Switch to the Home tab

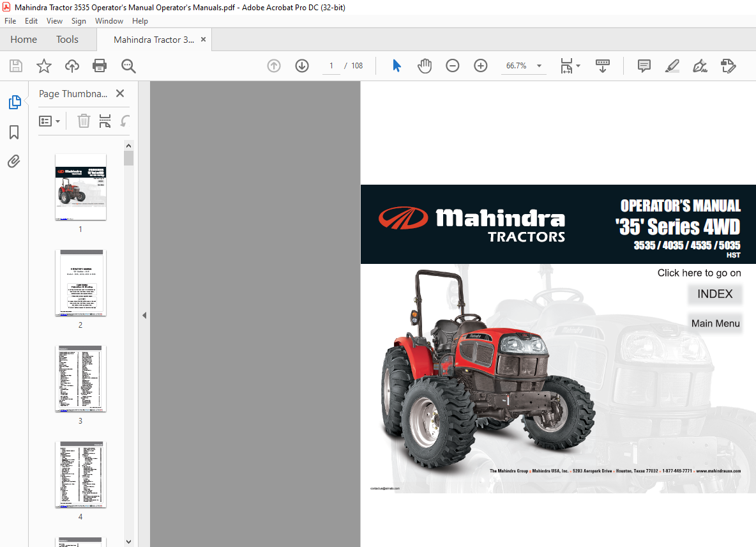[x=24, y=40]
